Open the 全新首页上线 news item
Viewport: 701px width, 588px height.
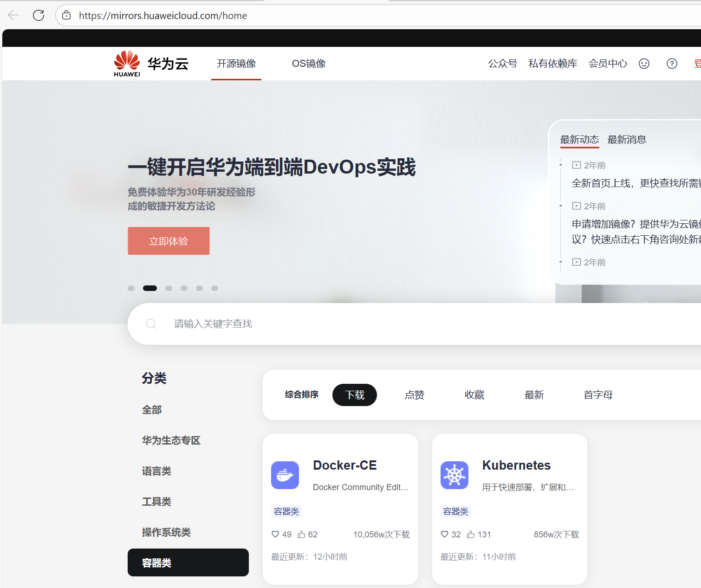tap(636, 183)
